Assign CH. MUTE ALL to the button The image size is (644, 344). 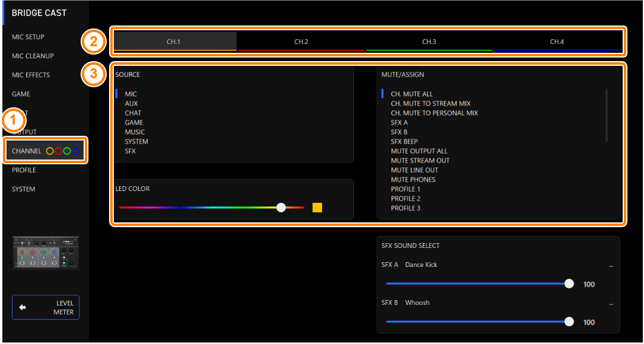tap(412, 94)
